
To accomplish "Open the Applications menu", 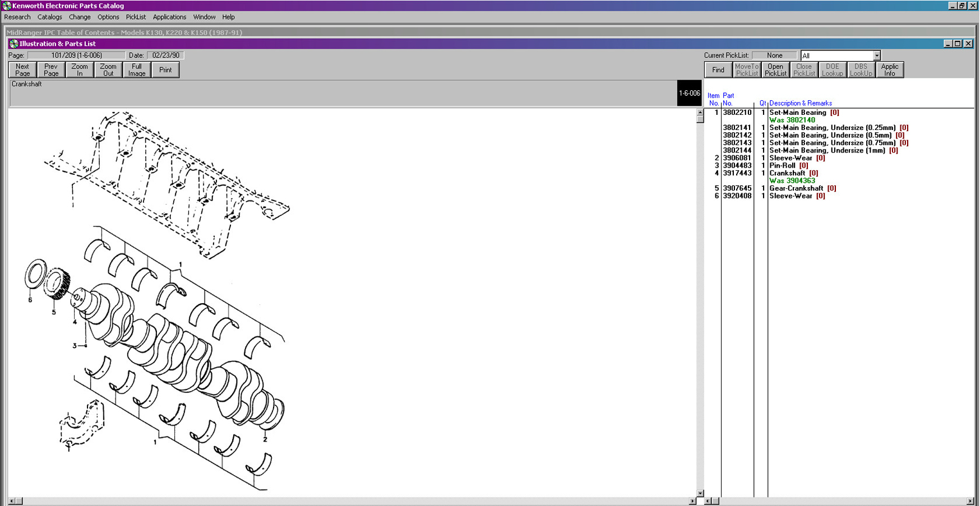I will (169, 17).
